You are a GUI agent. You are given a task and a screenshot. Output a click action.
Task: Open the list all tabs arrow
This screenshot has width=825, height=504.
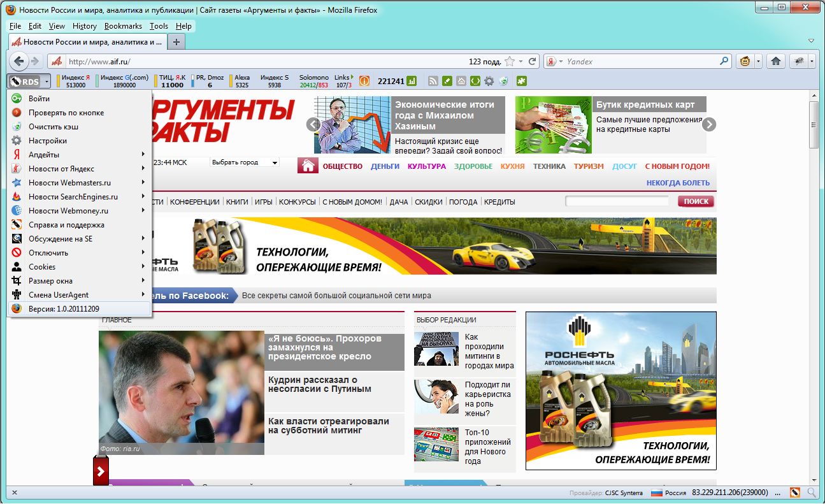pos(812,41)
